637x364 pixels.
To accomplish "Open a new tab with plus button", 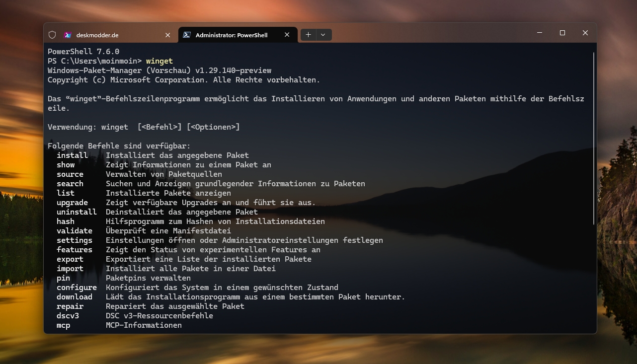I will (x=308, y=35).
